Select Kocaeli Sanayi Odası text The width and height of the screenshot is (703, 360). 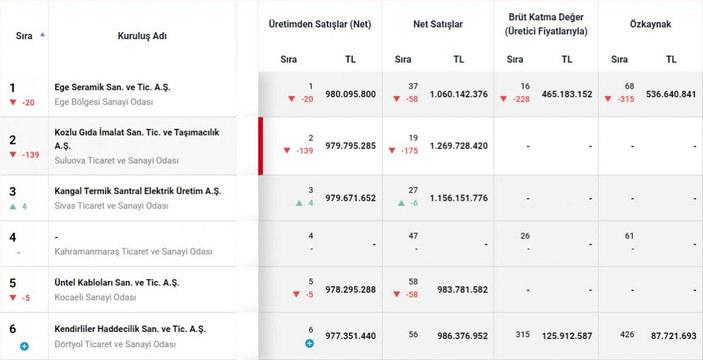click(95, 297)
